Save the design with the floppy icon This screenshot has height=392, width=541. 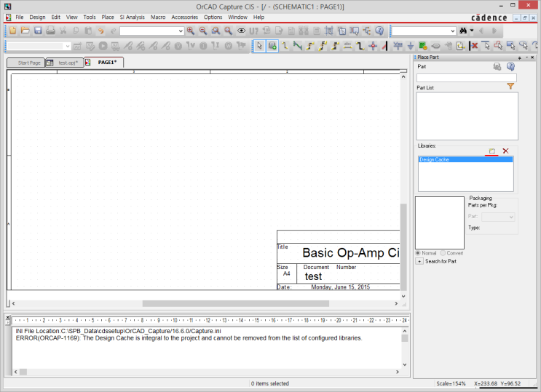click(38, 31)
